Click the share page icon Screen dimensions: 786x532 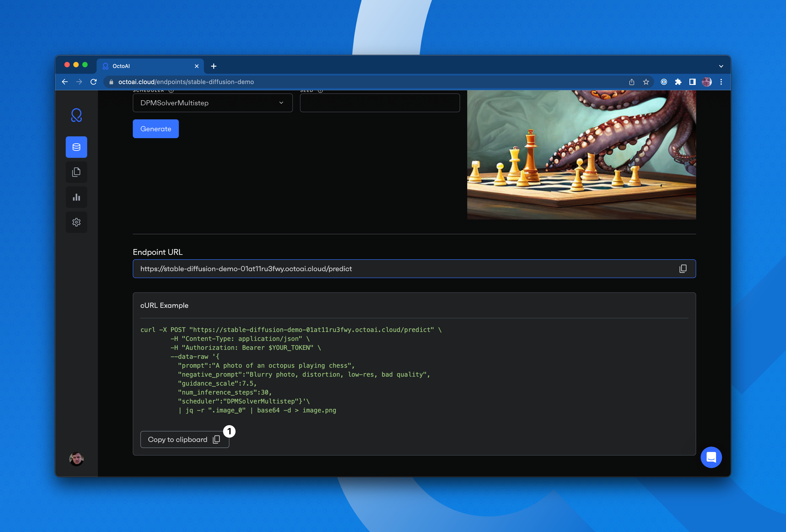pos(632,82)
